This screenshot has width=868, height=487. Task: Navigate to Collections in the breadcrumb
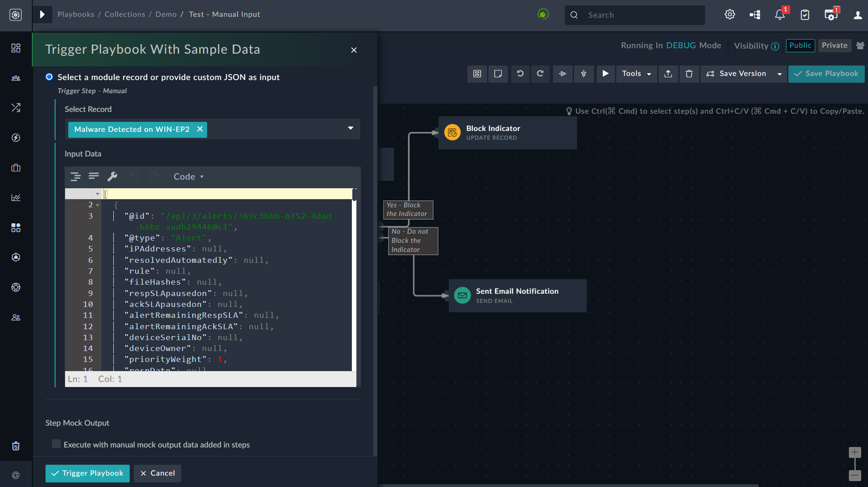click(125, 14)
